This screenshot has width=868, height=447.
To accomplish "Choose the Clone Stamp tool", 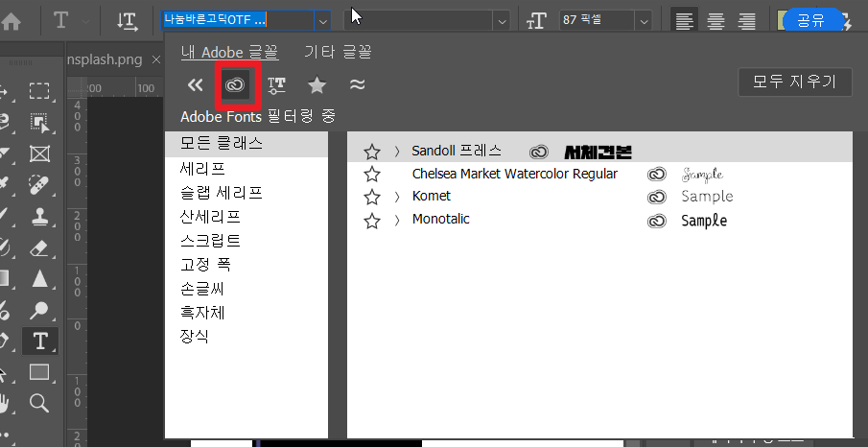I will point(39,216).
